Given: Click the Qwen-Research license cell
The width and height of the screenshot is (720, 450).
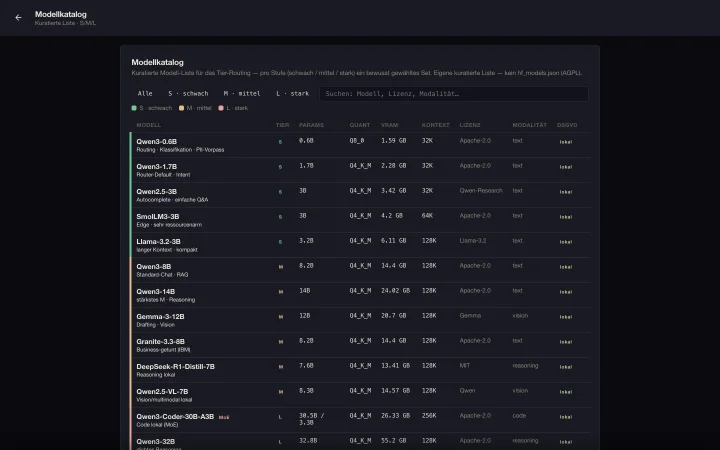Looking at the screenshot, I should click(481, 191).
